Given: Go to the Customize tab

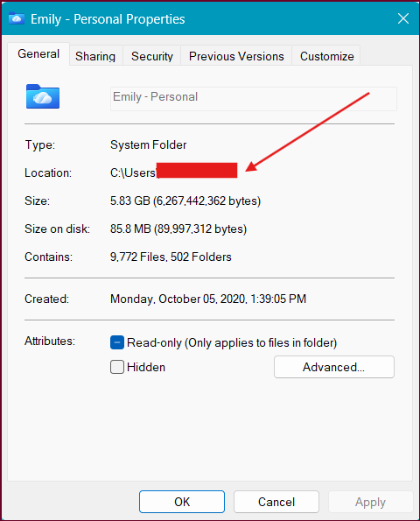Looking at the screenshot, I should pos(326,56).
